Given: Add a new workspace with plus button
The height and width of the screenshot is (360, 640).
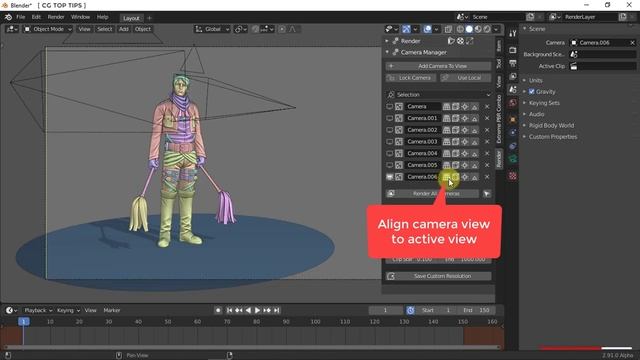Looking at the screenshot, I should coord(149,18).
